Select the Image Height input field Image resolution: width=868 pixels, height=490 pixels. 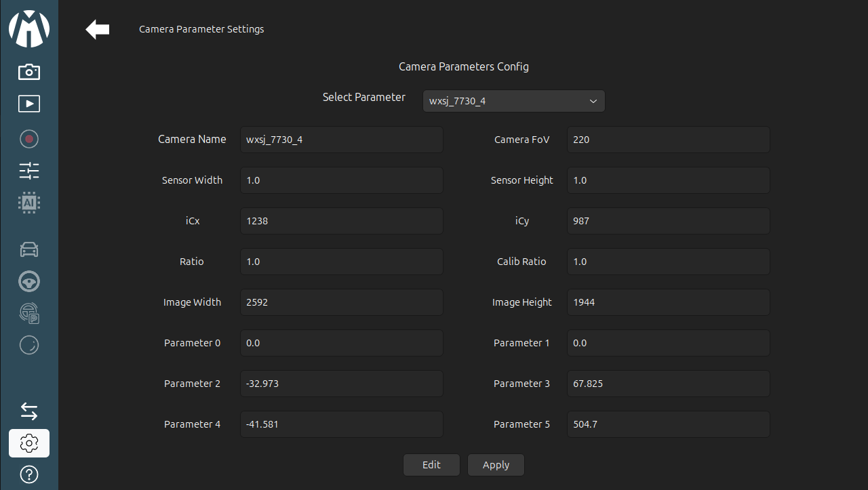(668, 302)
